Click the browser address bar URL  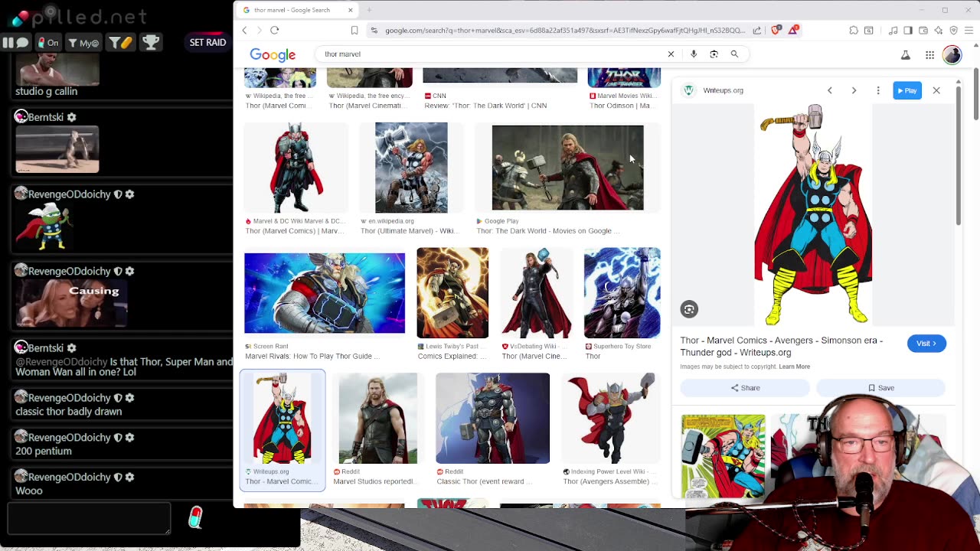(564, 31)
